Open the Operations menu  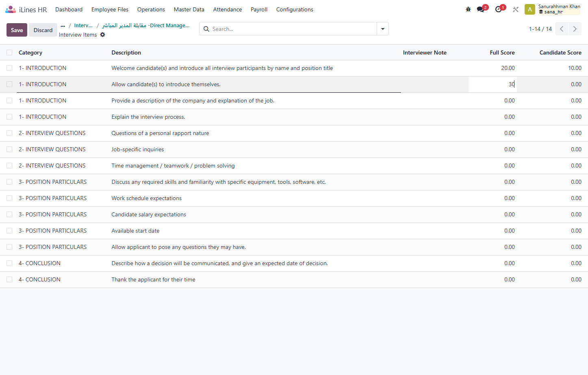click(x=151, y=9)
